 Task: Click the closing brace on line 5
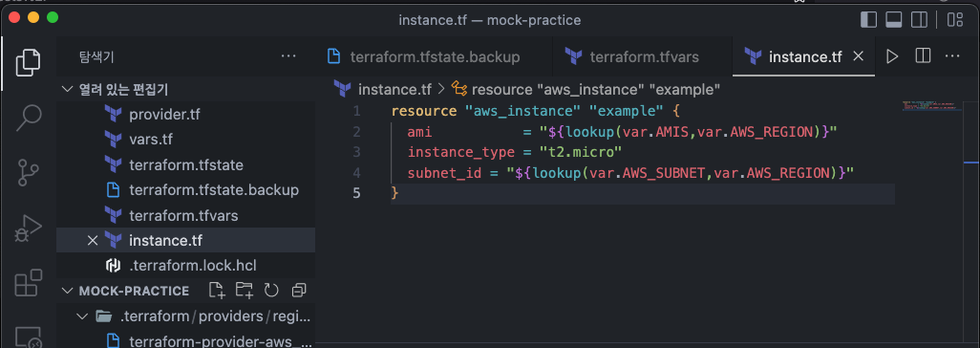394,193
